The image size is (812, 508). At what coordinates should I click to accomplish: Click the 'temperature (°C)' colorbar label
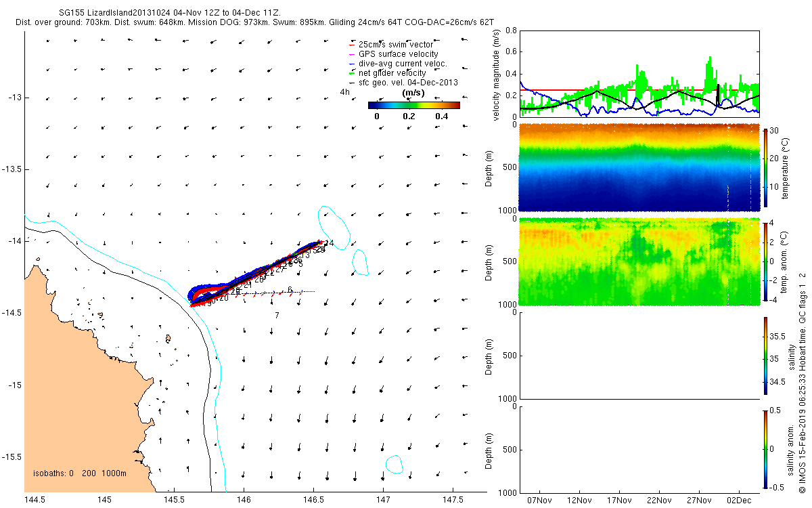coord(786,167)
